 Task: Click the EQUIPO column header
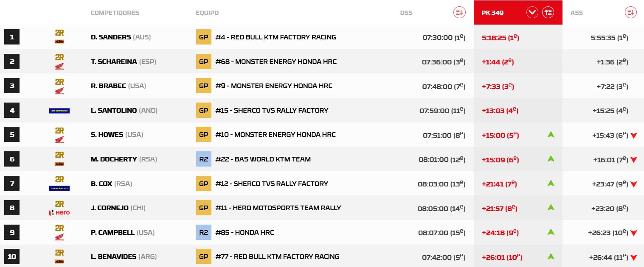[207, 13]
